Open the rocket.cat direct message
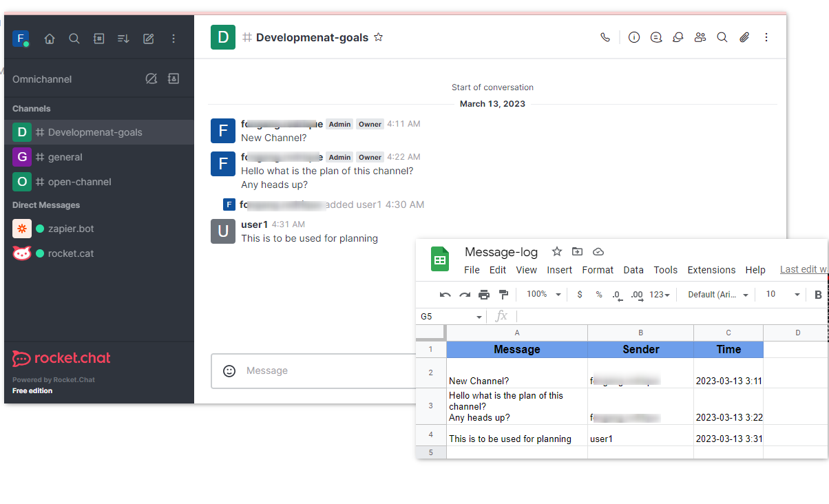This screenshot has height=504, width=829. coord(99,253)
